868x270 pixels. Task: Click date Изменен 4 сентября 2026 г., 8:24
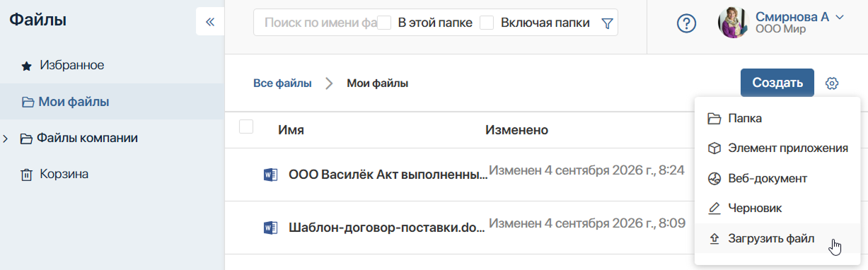point(586,170)
